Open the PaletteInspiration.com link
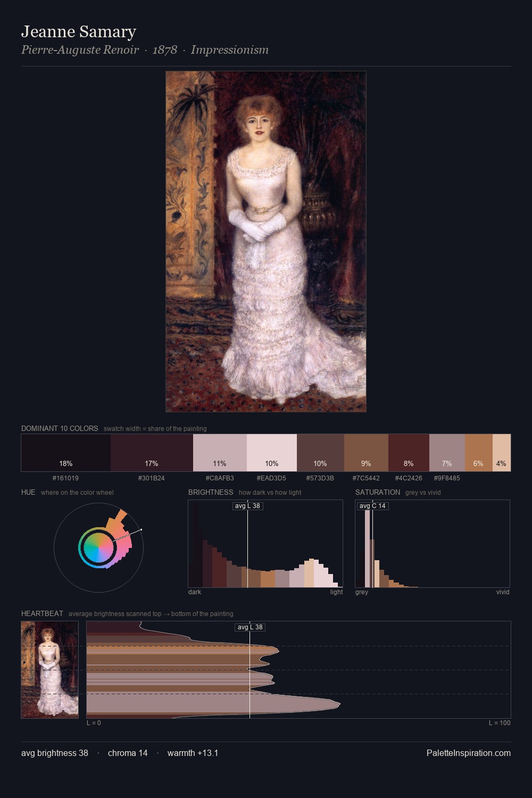Screen dimensions: 532x798 [x=469, y=753]
